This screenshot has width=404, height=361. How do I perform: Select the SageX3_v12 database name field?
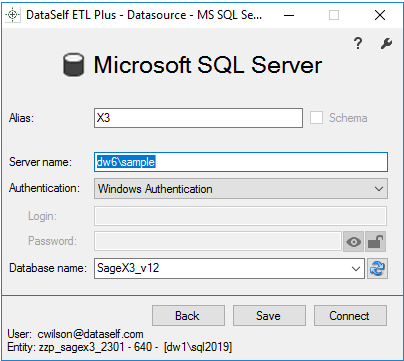tap(229, 268)
